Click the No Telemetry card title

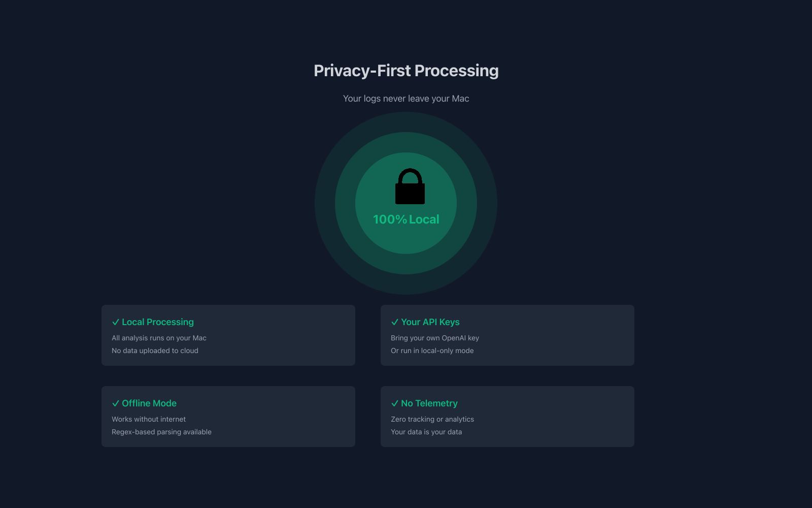pos(429,403)
